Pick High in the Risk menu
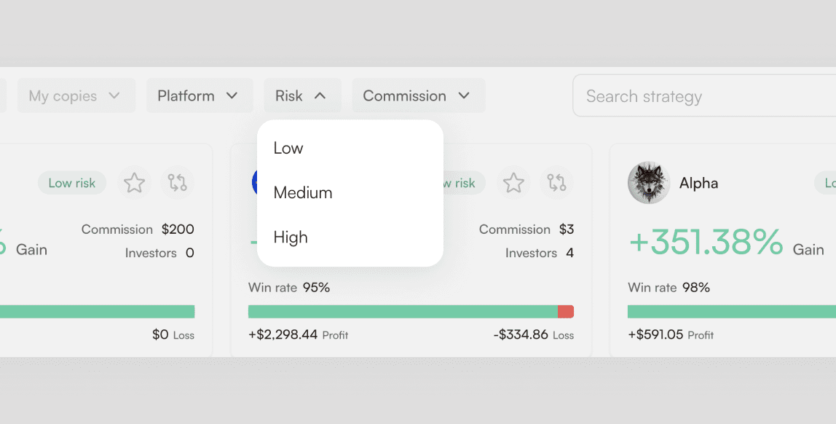This screenshot has width=836, height=424. (290, 237)
